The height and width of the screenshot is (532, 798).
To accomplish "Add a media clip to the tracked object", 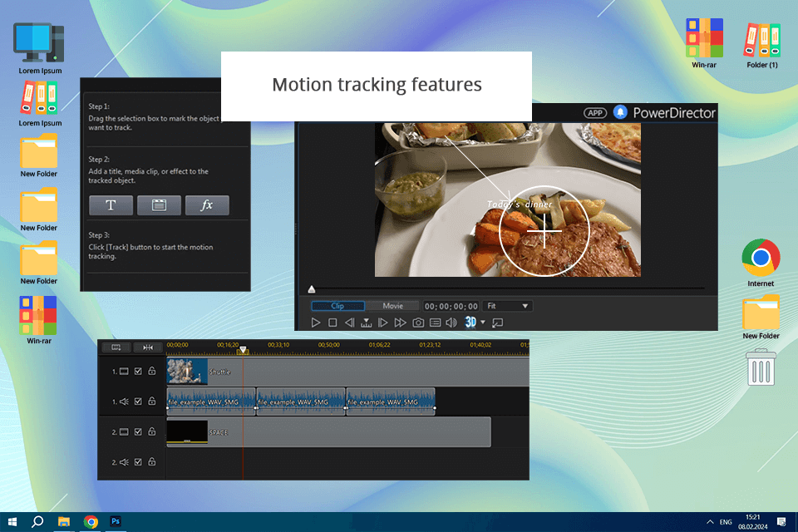I will (x=159, y=206).
